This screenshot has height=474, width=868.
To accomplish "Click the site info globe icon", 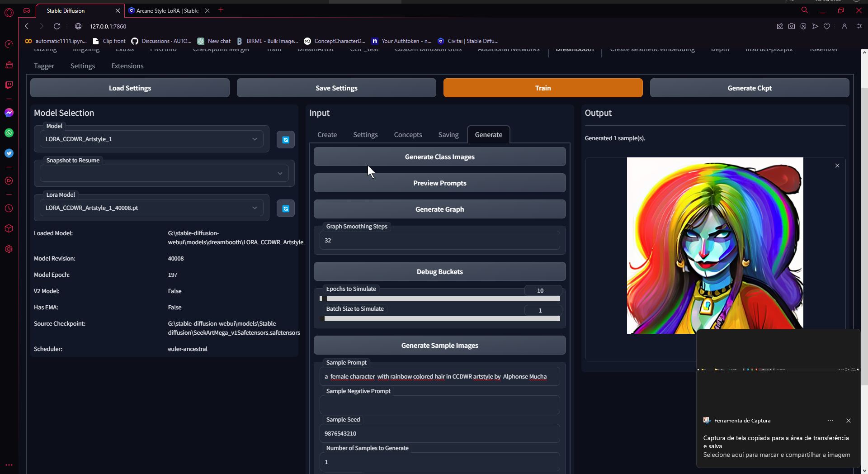I will point(78,26).
